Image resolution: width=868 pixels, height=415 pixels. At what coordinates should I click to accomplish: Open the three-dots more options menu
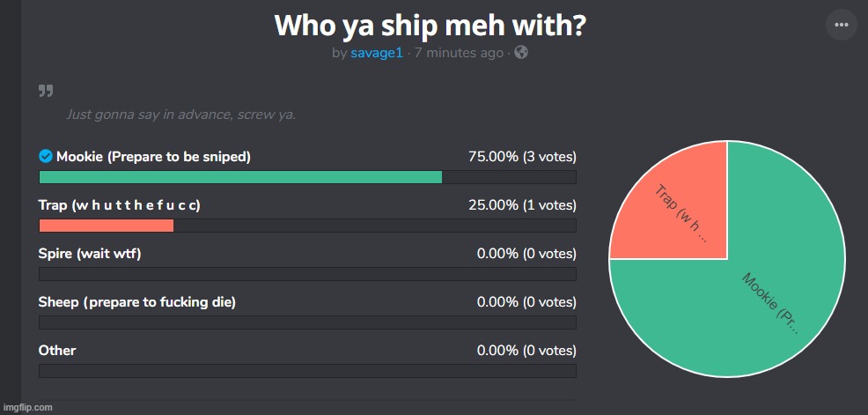coord(842,25)
